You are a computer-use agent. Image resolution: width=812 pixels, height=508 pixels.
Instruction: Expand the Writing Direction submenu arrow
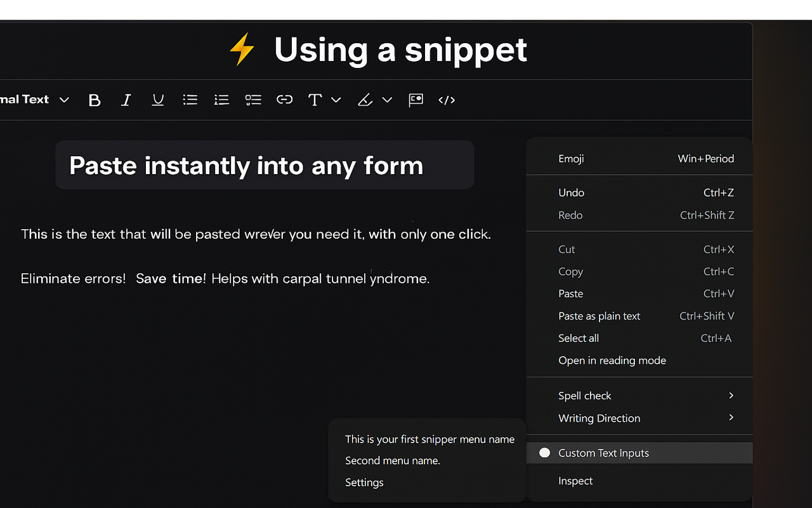[731, 418]
